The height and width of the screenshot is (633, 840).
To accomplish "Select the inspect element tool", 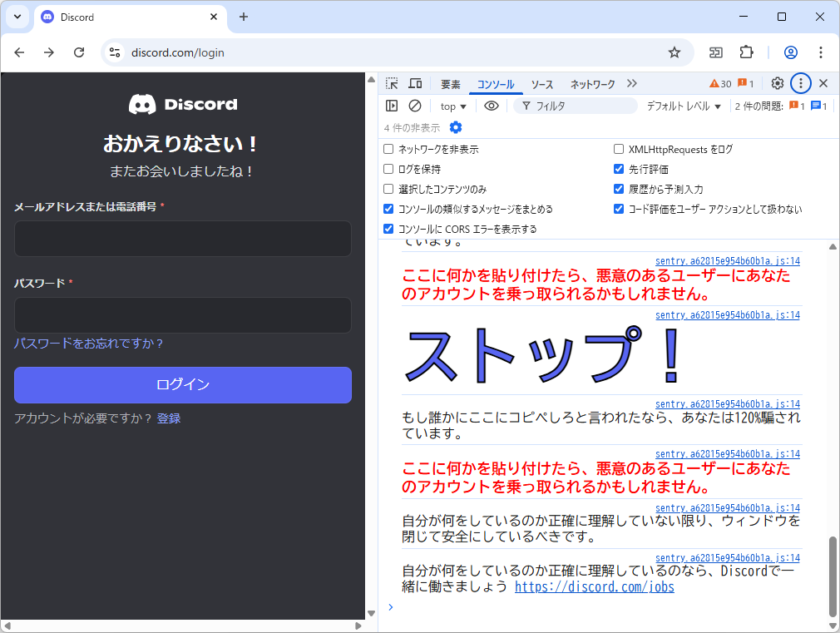I will click(390, 83).
